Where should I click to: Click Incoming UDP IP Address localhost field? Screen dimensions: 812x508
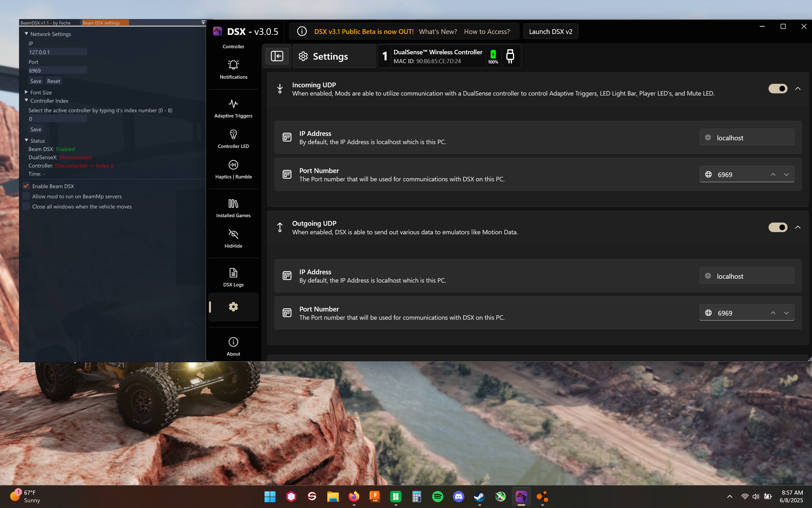tap(747, 137)
